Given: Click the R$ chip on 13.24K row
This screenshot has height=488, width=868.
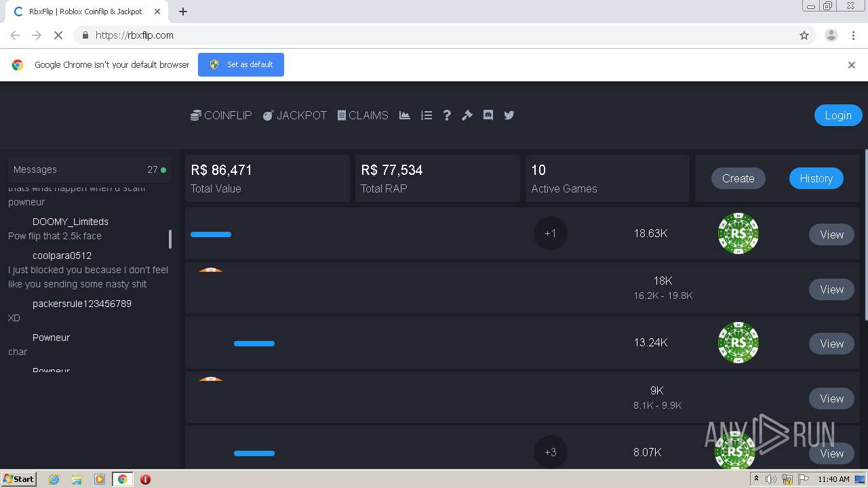Looking at the screenshot, I should tap(738, 342).
